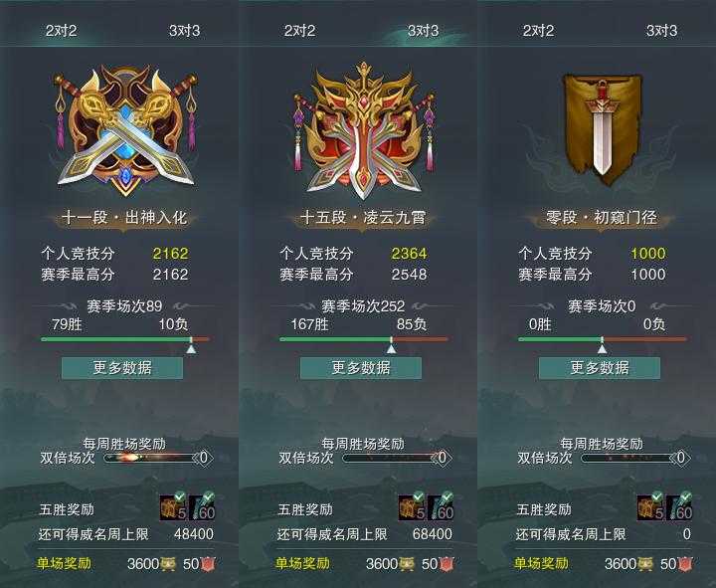The image size is (716, 588).
Task: Click the crossed swords rank badge in left panel
Action: (125, 130)
